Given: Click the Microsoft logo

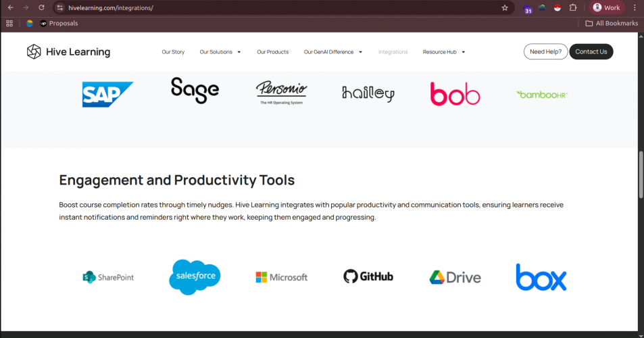Looking at the screenshot, I should click(x=281, y=277).
